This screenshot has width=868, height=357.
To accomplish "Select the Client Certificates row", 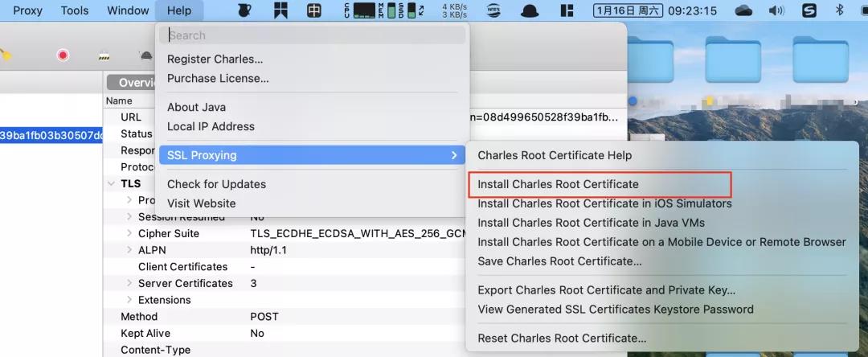I will (366, 267).
